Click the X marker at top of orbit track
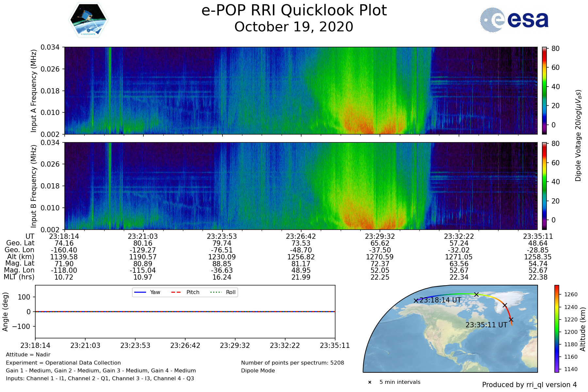 (476, 294)
